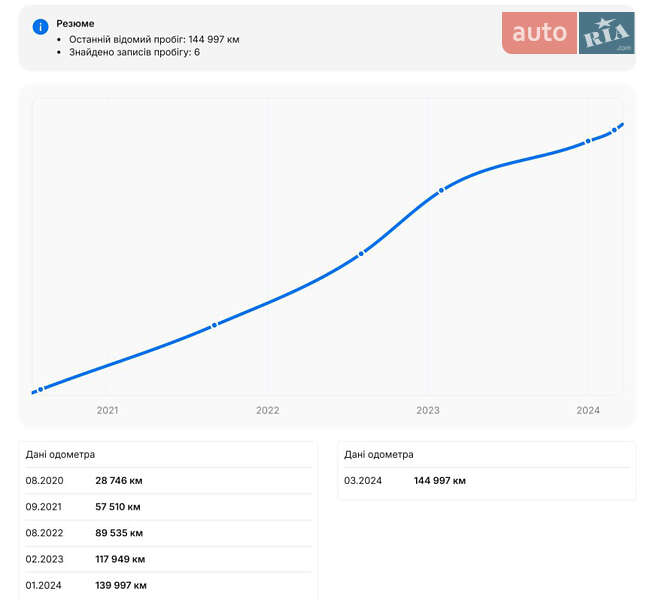The height and width of the screenshot is (600, 647).
Task: Click the first chart data point near 2021
Action: (40, 389)
